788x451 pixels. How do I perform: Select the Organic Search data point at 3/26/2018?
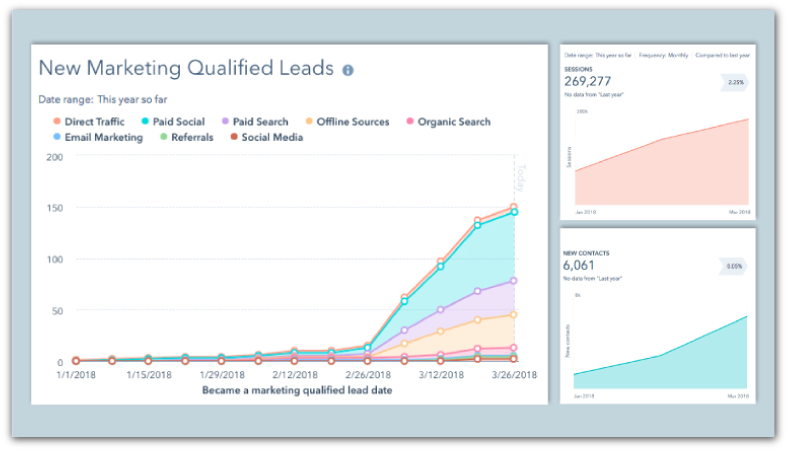point(514,347)
